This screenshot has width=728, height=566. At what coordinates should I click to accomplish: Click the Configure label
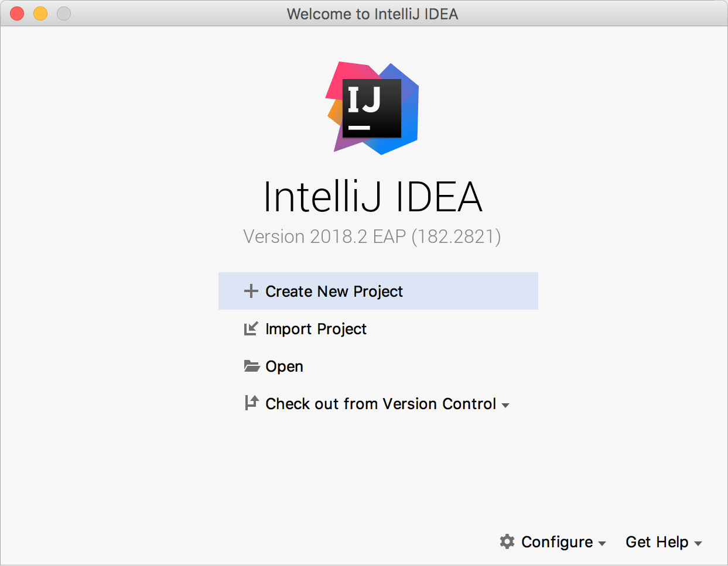pos(556,542)
